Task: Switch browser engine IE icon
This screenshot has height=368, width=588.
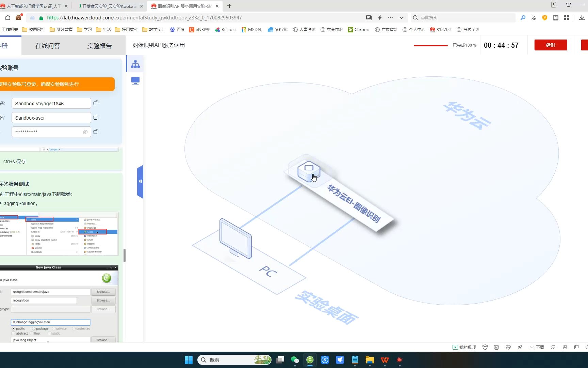Action: coord(565,347)
